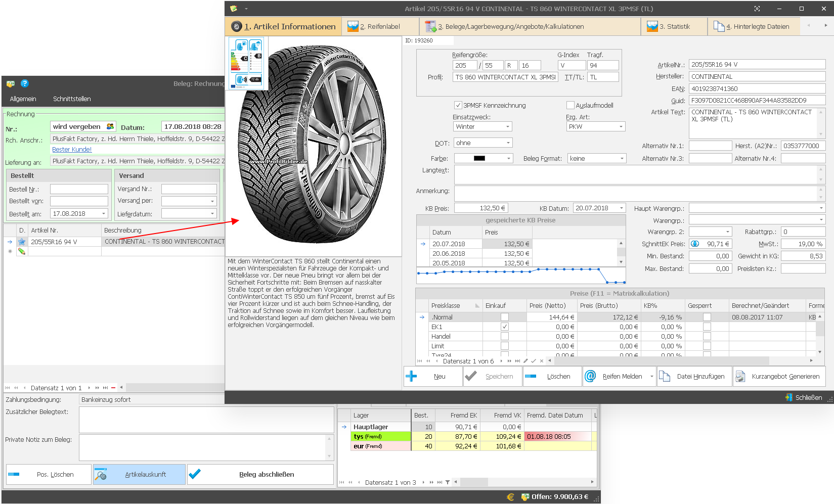Click the Reifen Melden button
Screen dimensions: 834x504
click(x=620, y=376)
